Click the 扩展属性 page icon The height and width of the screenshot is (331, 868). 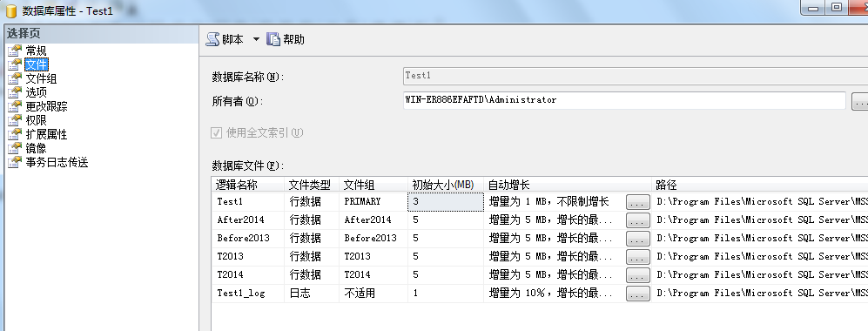point(15,134)
